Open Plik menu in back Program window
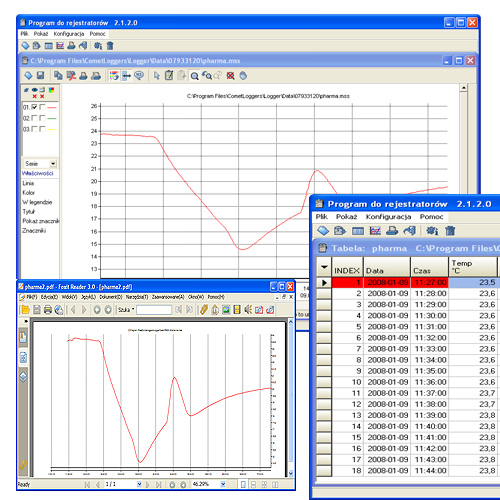Viewport: 500px width, 500px height. click(x=24, y=34)
